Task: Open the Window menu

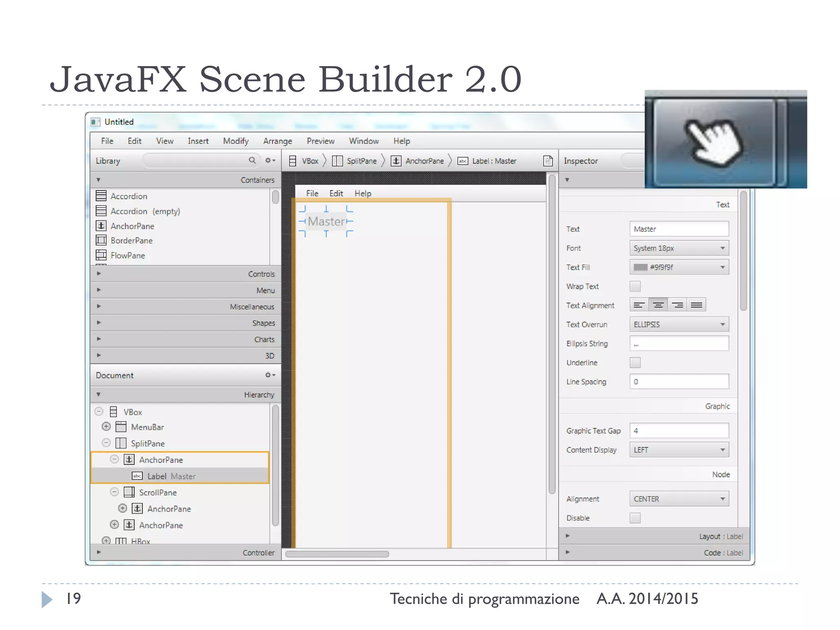Action: (364, 141)
